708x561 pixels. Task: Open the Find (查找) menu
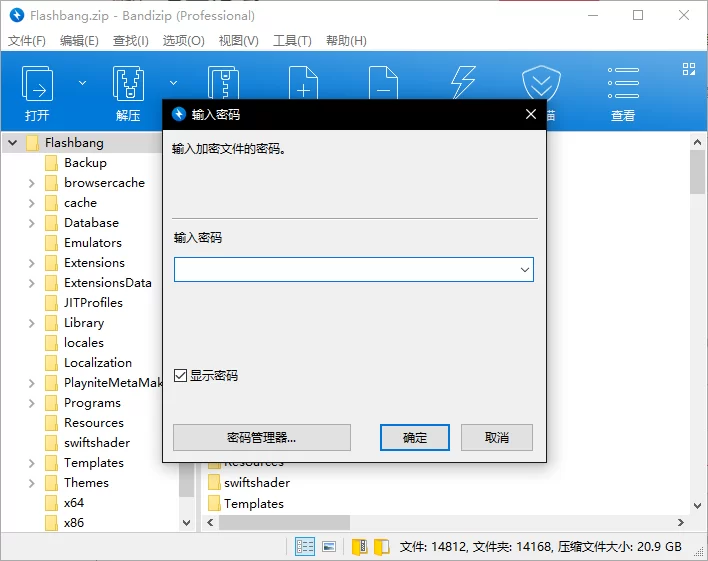(x=130, y=41)
